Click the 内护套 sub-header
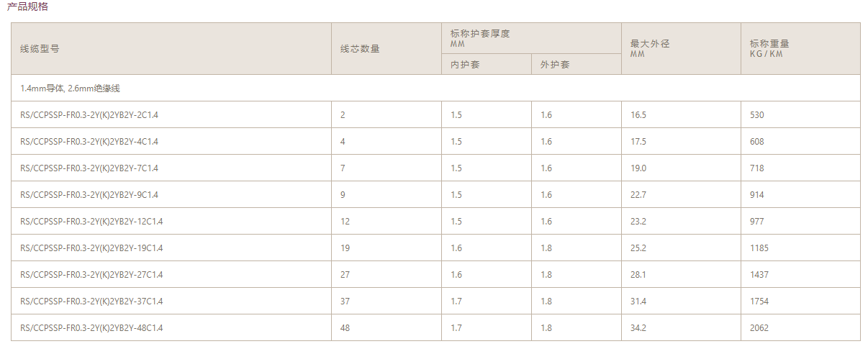 465,65
